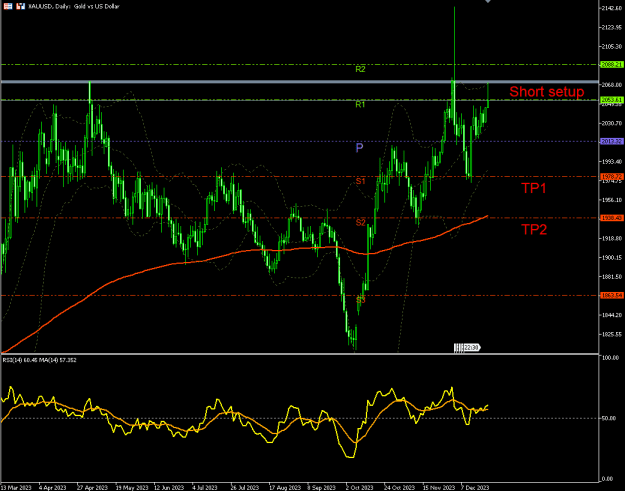Click the 2068.00 price scale value
The width and height of the screenshot is (625, 491).
(613, 85)
